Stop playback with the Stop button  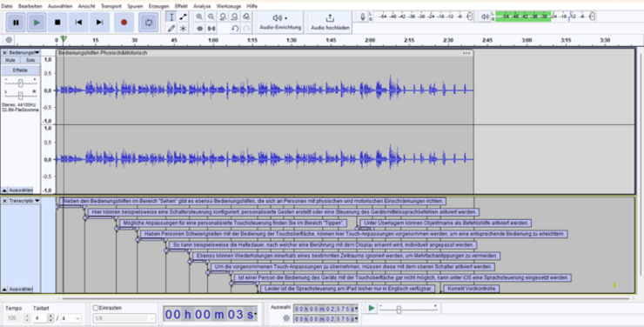coord(57,23)
